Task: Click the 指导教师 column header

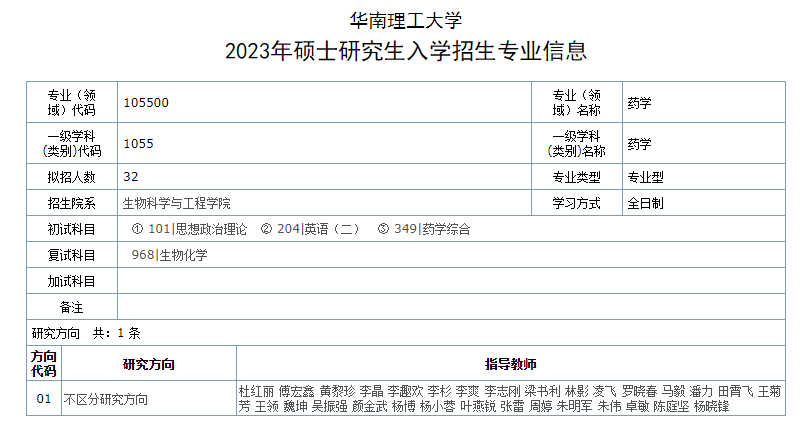Action: [511, 365]
